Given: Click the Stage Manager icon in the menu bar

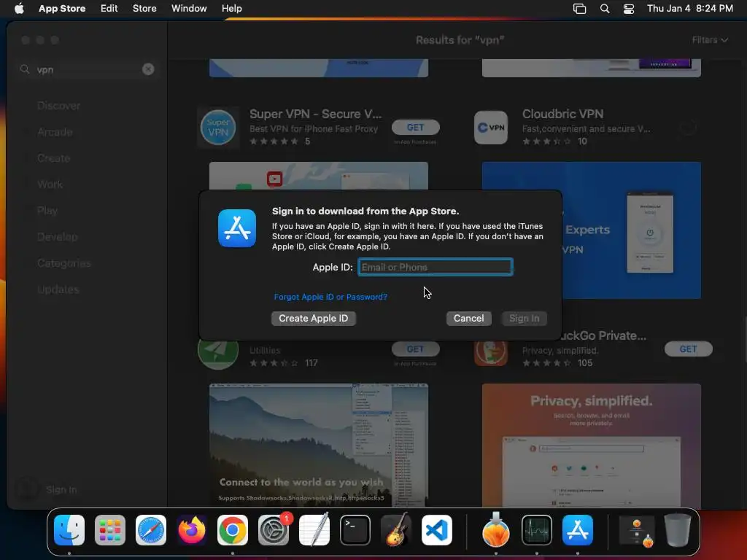Looking at the screenshot, I should tap(580, 8).
